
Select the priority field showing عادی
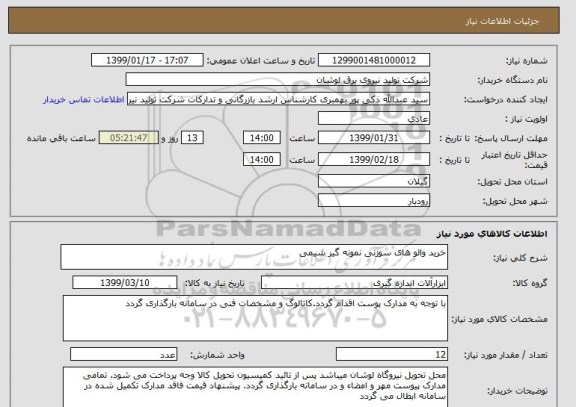pos(374,119)
